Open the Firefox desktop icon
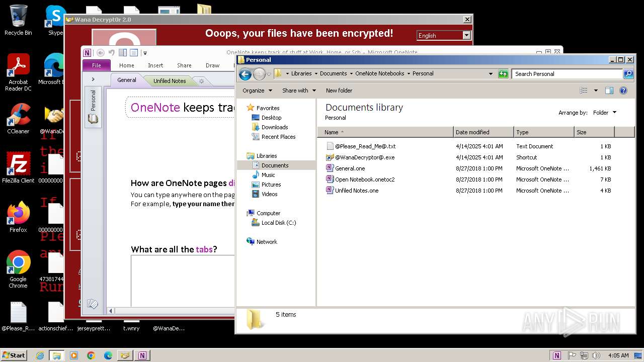Image resolution: width=644 pixels, height=362 pixels. pos(18,217)
